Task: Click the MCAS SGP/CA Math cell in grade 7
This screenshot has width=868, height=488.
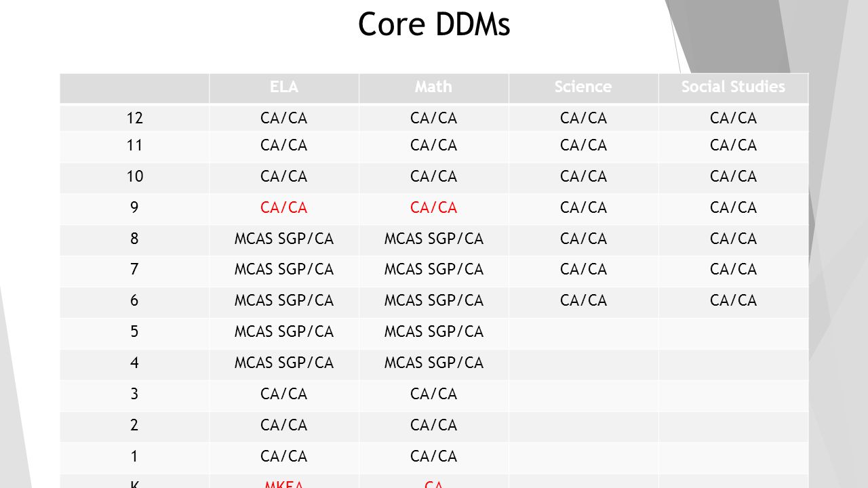Action: click(x=434, y=270)
